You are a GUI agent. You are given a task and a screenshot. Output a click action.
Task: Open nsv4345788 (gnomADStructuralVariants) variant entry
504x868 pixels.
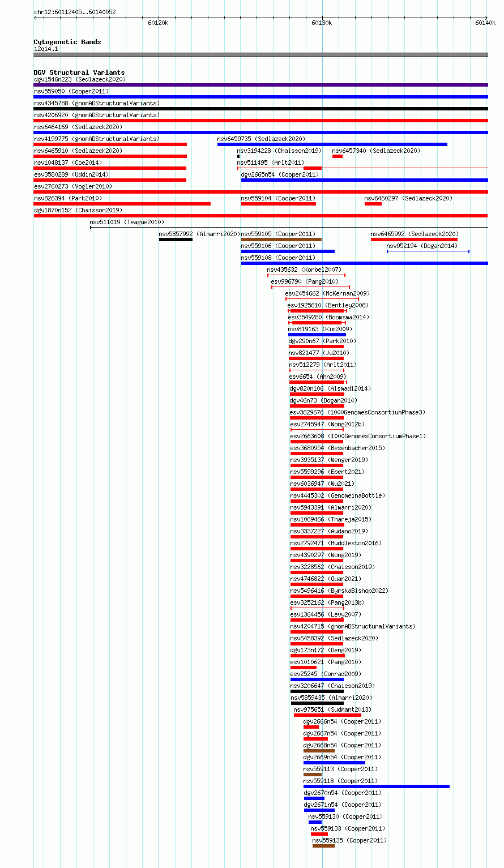click(97, 103)
